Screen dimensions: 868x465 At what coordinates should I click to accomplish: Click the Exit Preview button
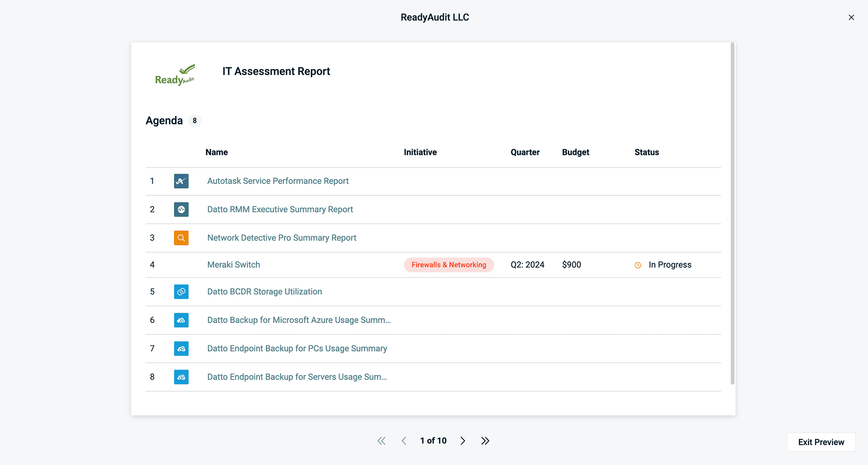(x=821, y=442)
